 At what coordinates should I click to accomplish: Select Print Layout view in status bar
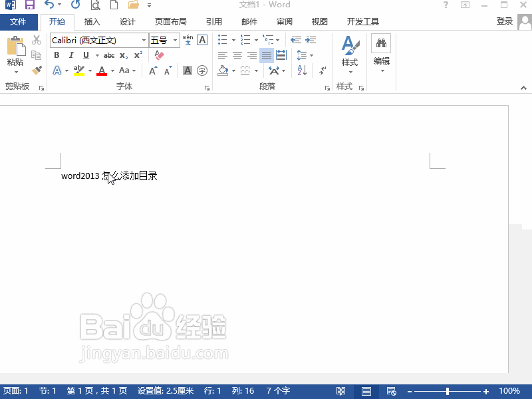click(366, 391)
